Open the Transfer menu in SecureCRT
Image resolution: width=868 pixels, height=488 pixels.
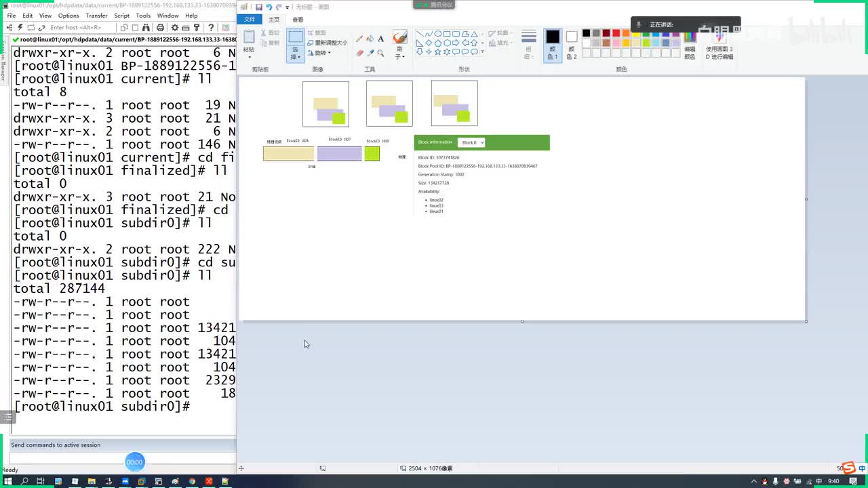[x=96, y=16]
